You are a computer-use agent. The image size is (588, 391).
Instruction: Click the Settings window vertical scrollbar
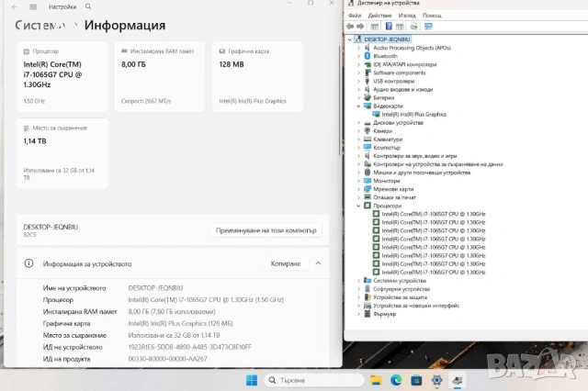pyautogui.click(x=340, y=100)
